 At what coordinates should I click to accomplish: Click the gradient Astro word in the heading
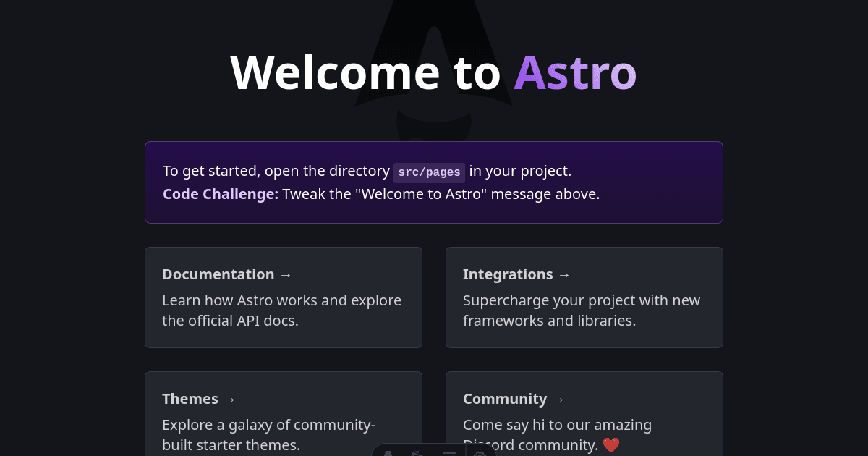[x=575, y=72]
